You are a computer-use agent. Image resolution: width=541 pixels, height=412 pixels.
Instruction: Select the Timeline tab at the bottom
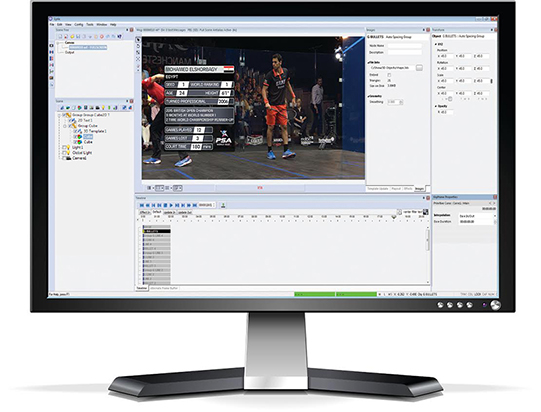click(x=141, y=288)
